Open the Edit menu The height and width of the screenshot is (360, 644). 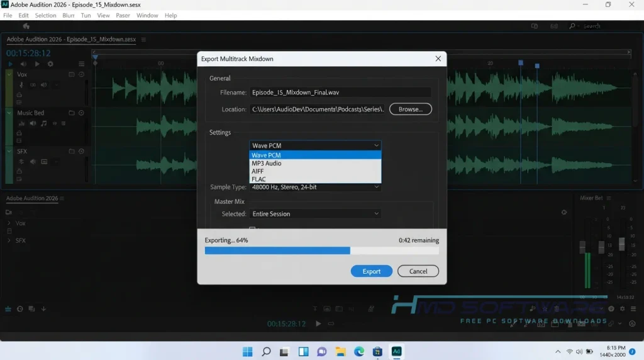click(x=23, y=15)
